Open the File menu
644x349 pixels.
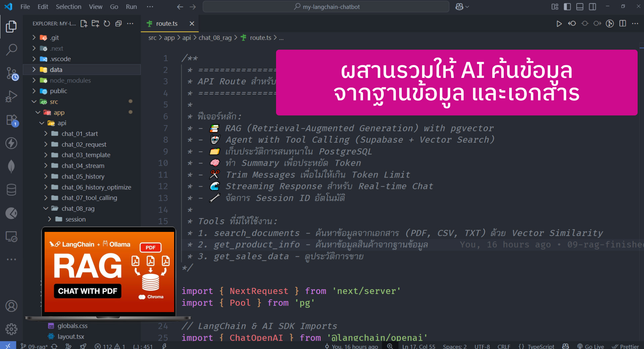coord(25,7)
